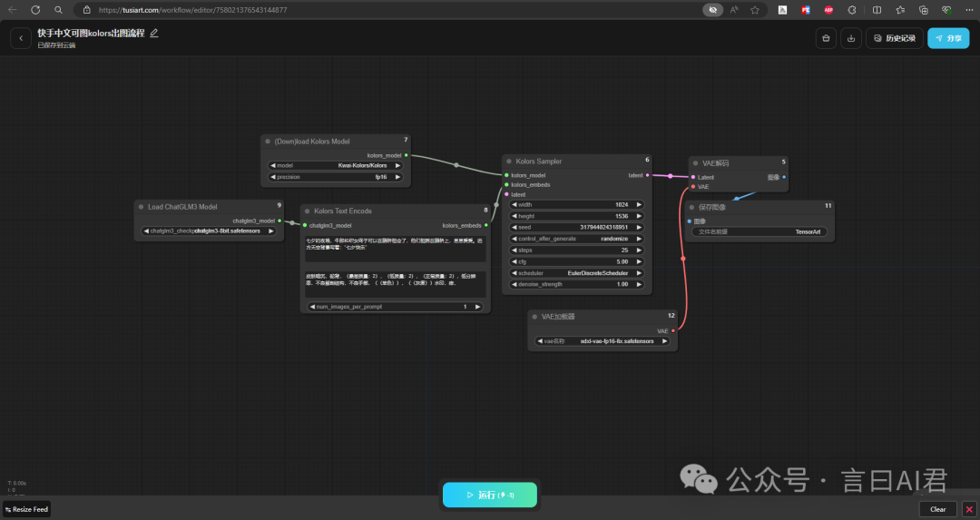
Task: Run the workflow with 运行 button
Action: 490,495
